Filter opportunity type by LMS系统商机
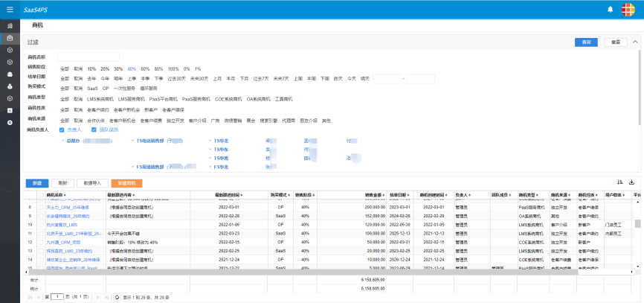644x303 pixels. point(100,99)
